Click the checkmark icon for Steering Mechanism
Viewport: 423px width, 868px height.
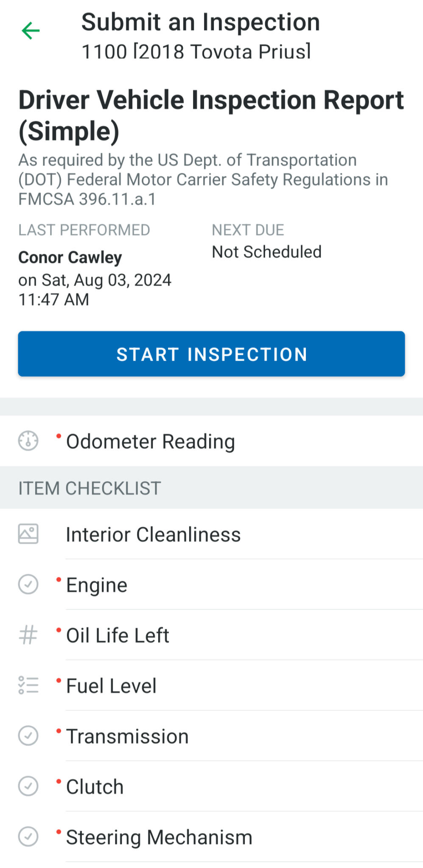pyautogui.click(x=28, y=836)
